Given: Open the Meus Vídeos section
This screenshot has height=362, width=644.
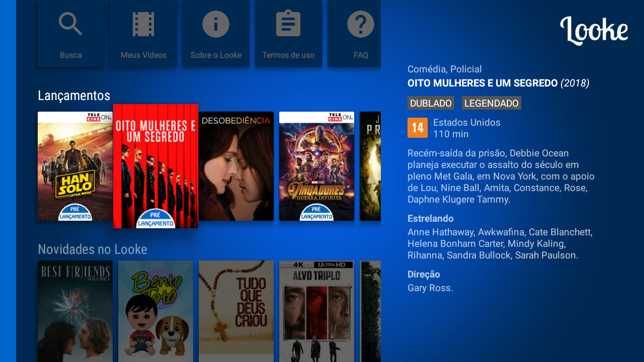Looking at the screenshot, I should coord(143,24).
